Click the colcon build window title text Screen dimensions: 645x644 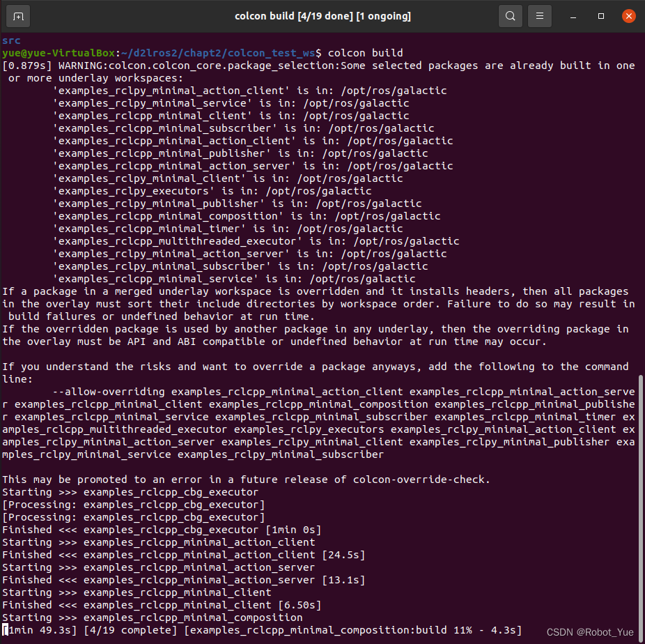click(322, 15)
